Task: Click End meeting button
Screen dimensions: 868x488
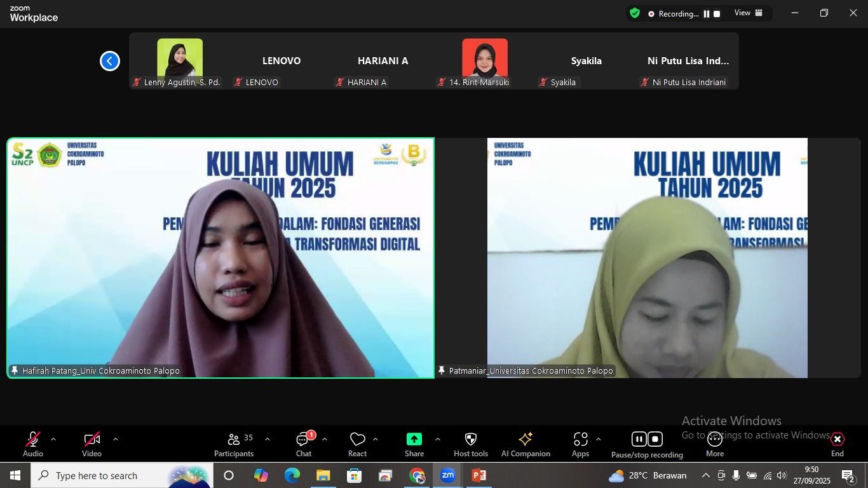Action: 837,444
